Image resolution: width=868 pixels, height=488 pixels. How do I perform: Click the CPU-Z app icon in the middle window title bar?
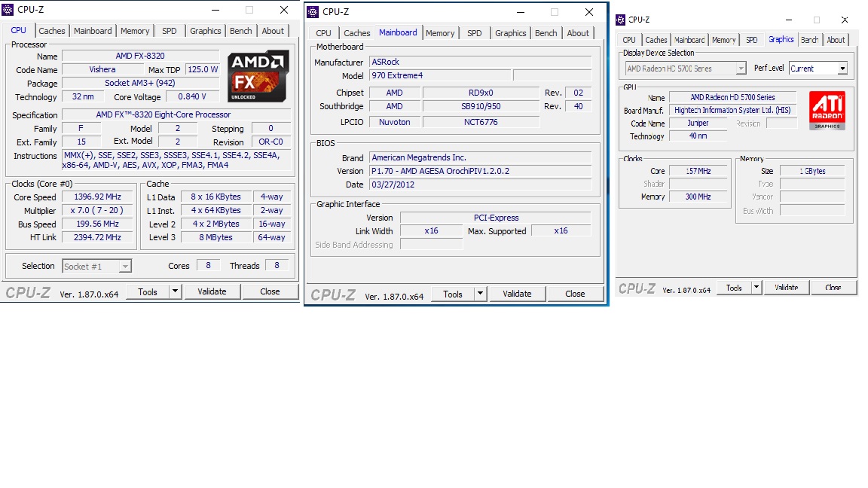tap(313, 11)
